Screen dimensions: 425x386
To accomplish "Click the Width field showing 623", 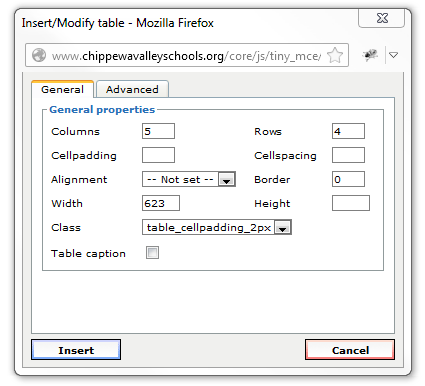I will [161, 203].
